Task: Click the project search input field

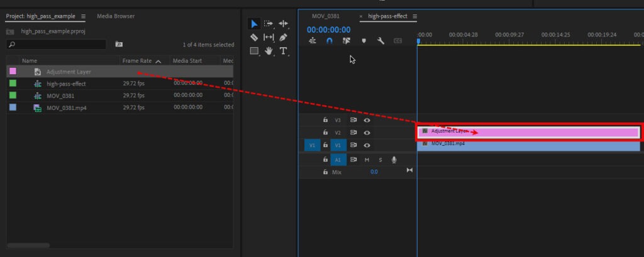Action: 57,45
